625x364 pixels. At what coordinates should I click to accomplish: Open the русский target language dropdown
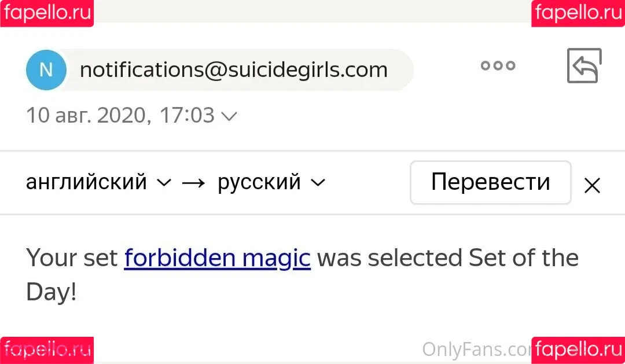pyautogui.click(x=271, y=182)
